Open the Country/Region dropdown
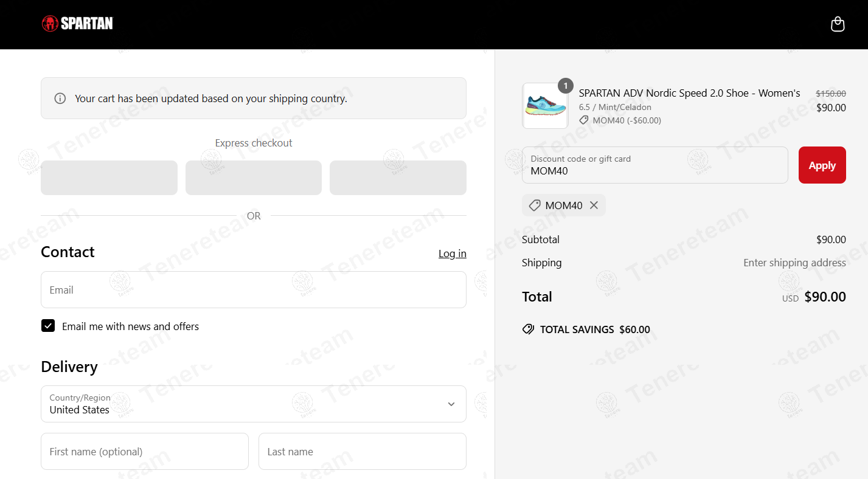The width and height of the screenshot is (868, 479). [x=254, y=404]
